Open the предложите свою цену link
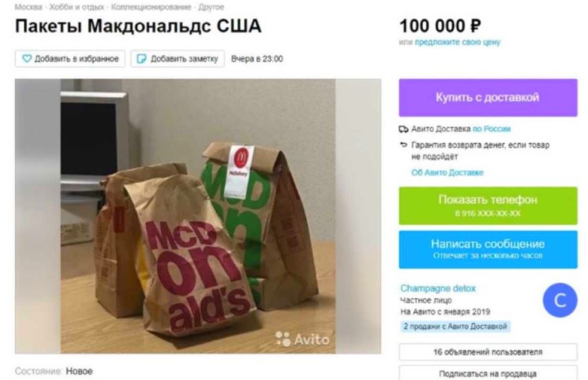Screen dimensions: 588x380 click(x=457, y=42)
